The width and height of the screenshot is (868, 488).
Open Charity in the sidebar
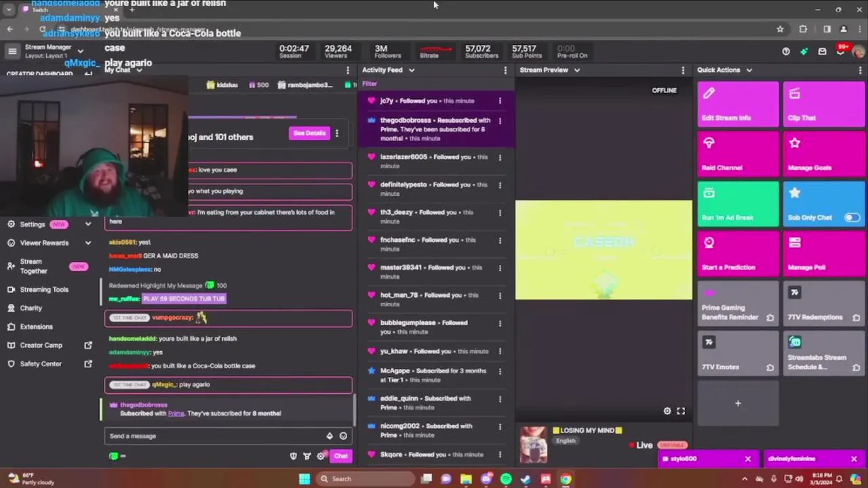pyautogui.click(x=31, y=308)
